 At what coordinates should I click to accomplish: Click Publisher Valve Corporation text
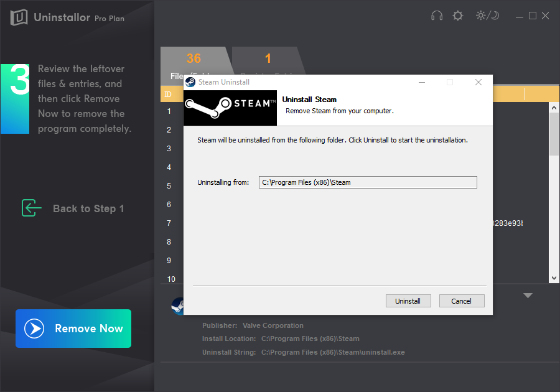pyautogui.click(x=253, y=325)
